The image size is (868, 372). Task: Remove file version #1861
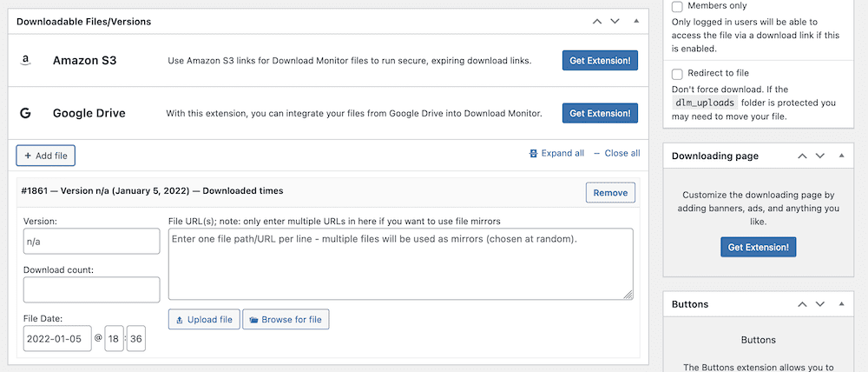click(610, 192)
